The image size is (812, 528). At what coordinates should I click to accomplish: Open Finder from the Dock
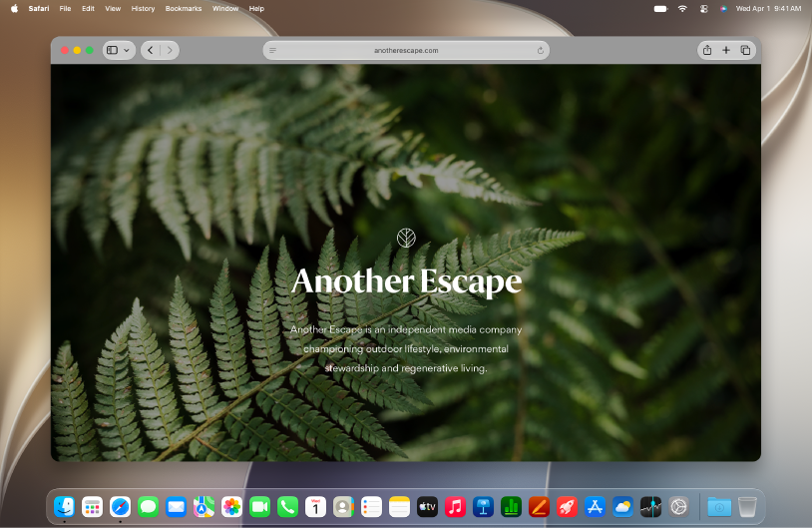coord(64,507)
